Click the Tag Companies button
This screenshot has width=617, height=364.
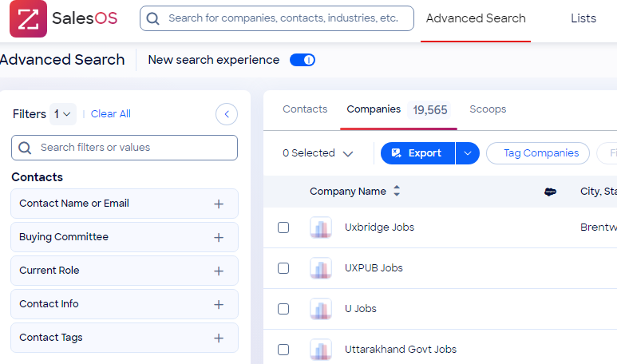click(540, 153)
